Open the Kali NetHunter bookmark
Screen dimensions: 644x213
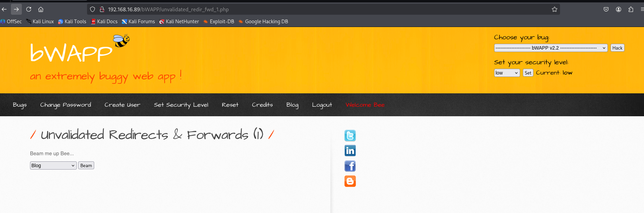coord(179,22)
